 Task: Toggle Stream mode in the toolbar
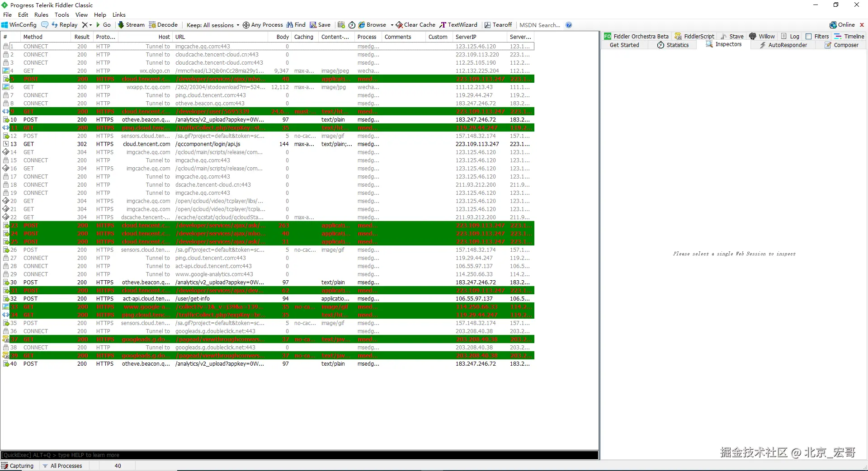click(x=132, y=25)
